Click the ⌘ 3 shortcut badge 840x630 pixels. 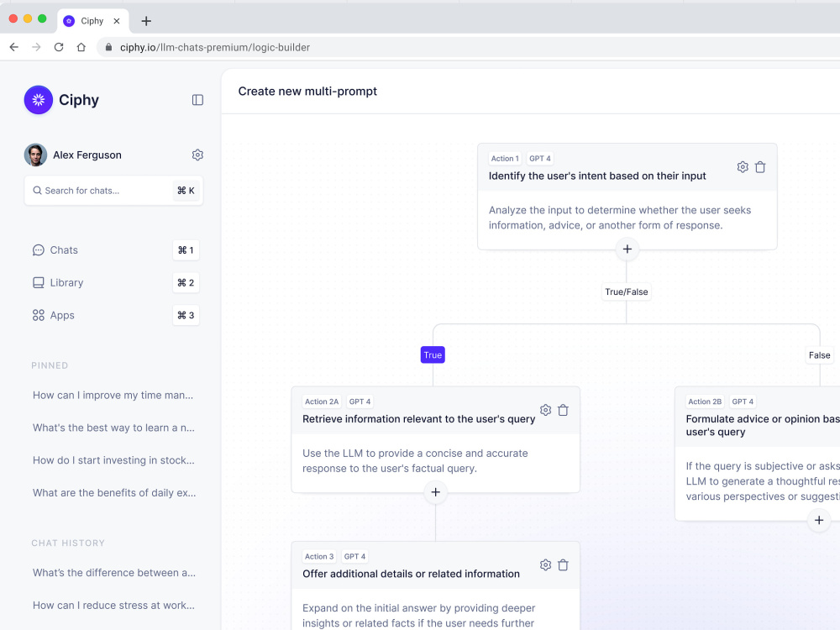coord(186,316)
